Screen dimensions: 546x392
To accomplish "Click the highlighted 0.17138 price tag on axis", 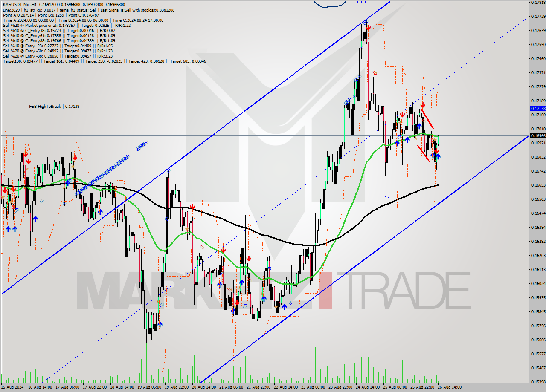I will (x=537, y=109).
